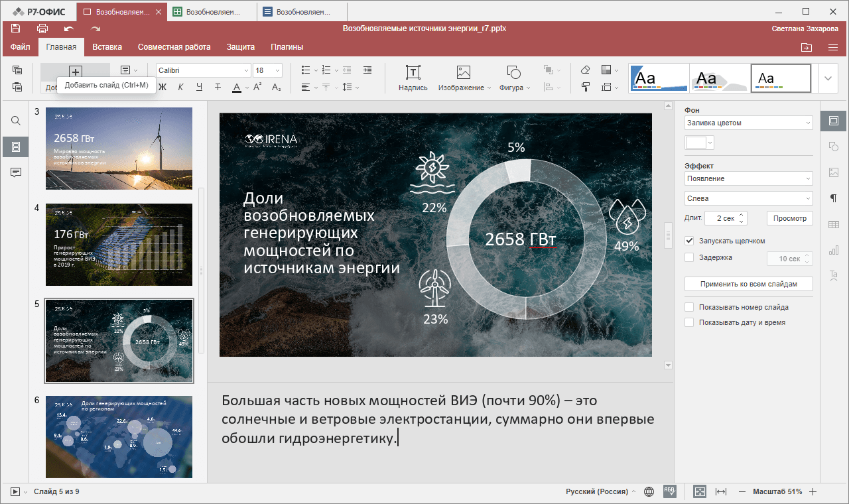The width and height of the screenshot is (849, 504).
Task: Switch to the Вставка ribbon tab
Action: (x=107, y=47)
